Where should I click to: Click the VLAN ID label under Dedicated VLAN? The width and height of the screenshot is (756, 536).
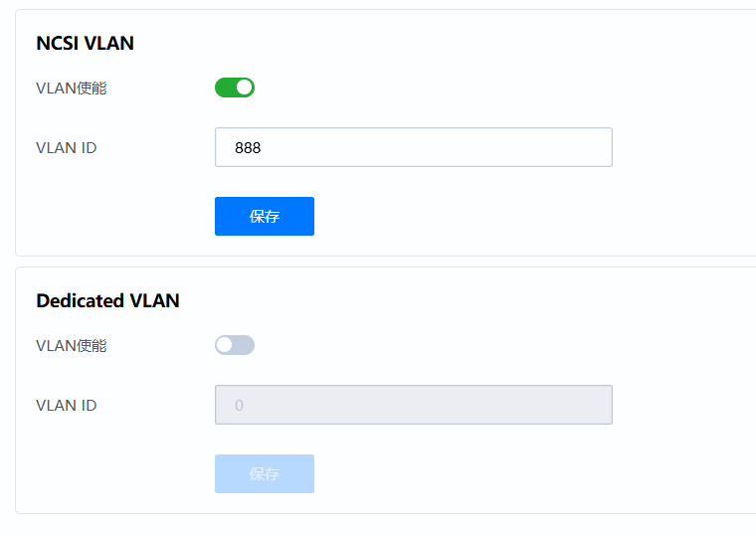[66, 406]
